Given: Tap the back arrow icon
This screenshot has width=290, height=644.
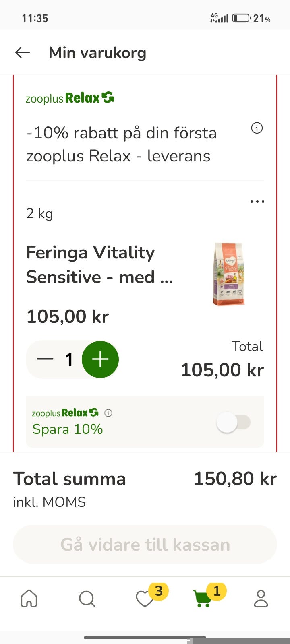Looking at the screenshot, I should pos(23,52).
